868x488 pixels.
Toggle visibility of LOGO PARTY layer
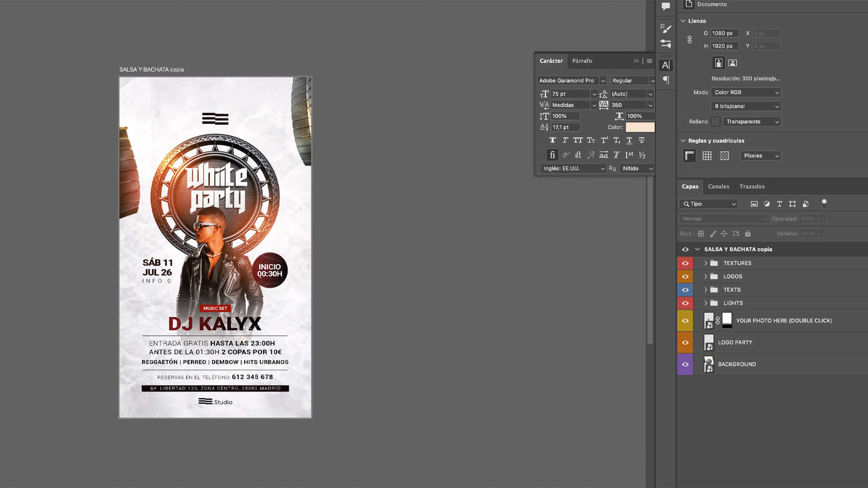click(x=685, y=343)
